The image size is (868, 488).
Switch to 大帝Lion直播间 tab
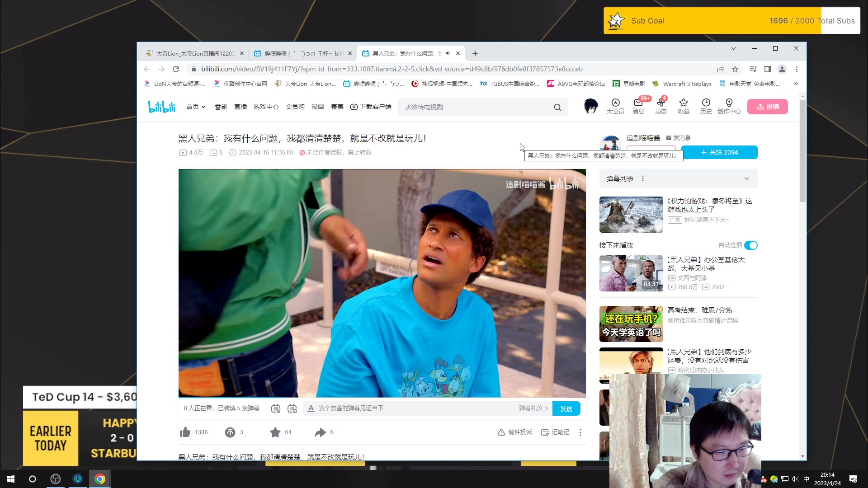pos(195,53)
